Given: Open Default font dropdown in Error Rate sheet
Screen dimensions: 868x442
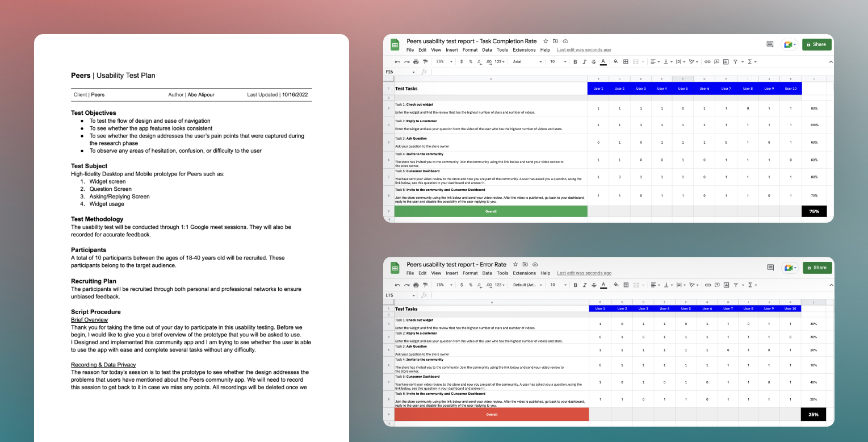Looking at the screenshot, I should 527,285.
